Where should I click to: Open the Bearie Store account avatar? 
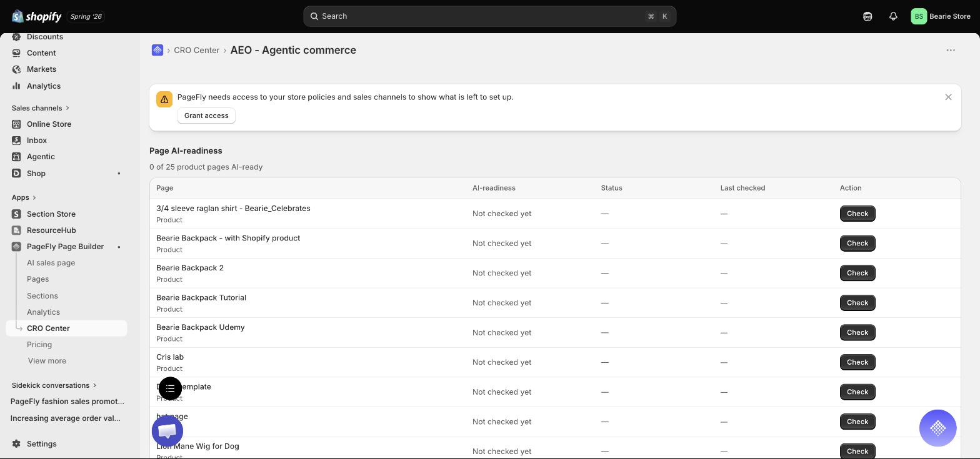point(919,16)
